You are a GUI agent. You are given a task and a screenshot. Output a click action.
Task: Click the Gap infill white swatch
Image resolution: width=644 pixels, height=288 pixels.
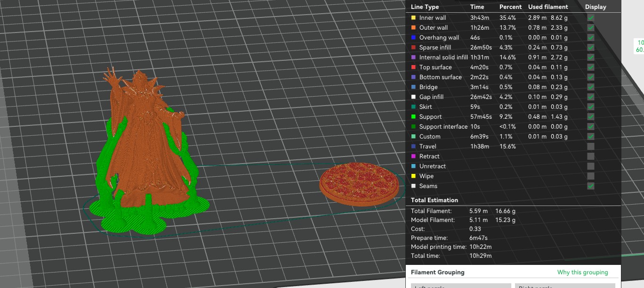pyautogui.click(x=414, y=97)
